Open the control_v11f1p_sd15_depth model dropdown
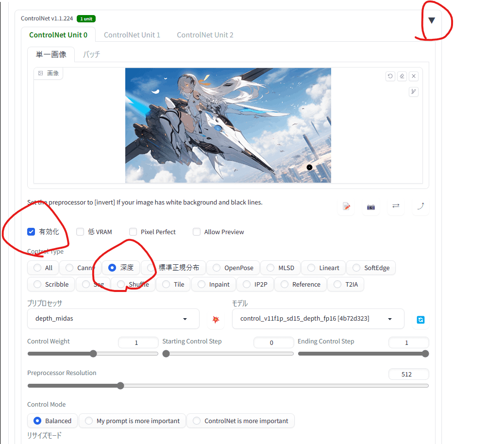 [x=318, y=319]
